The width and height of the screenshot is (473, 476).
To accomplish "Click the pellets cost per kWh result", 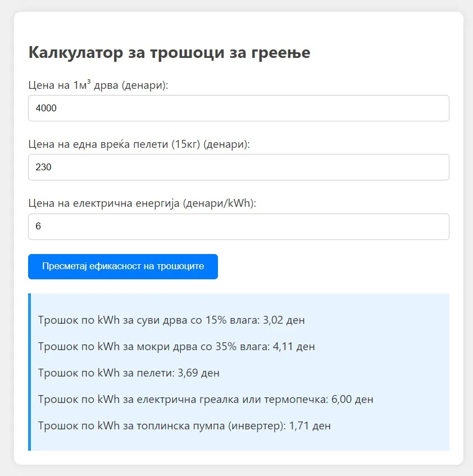I will tap(129, 373).
